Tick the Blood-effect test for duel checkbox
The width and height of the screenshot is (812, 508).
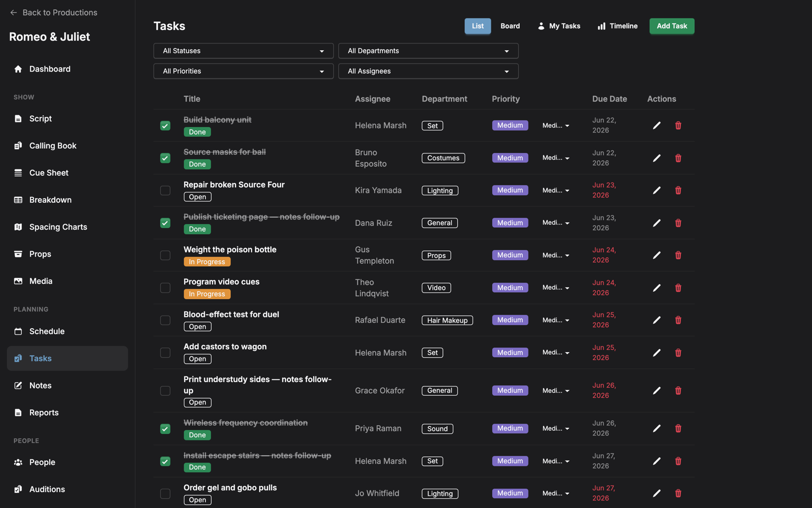165,320
